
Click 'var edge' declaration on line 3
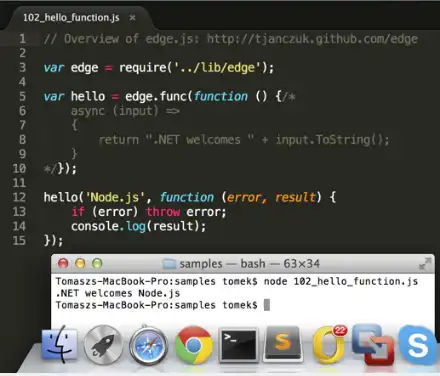click(x=71, y=68)
